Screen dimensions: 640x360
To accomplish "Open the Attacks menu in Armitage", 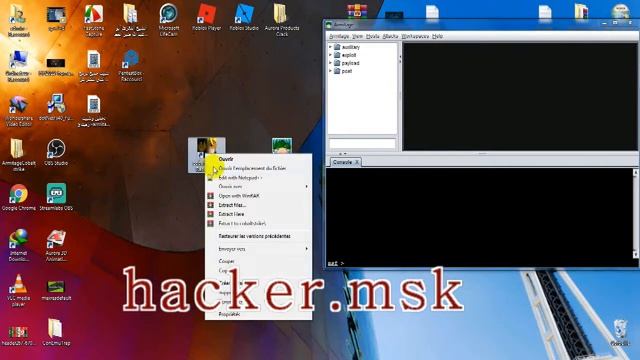I will click(390, 36).
